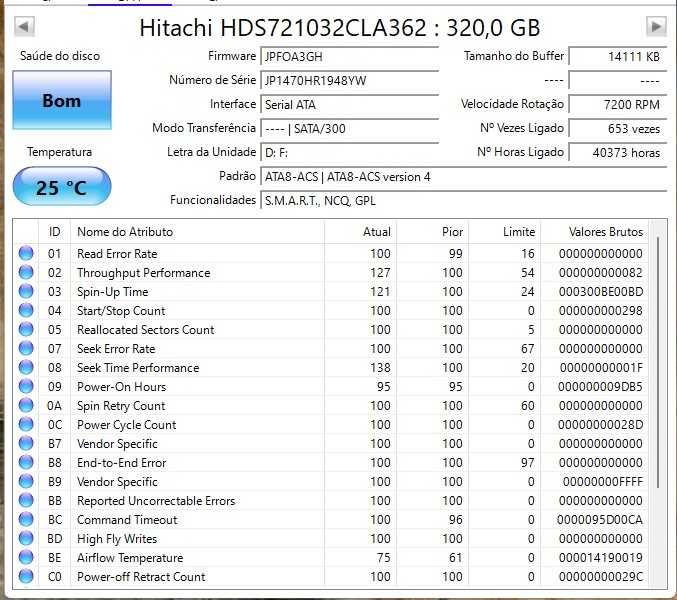The image size is (677, 600).
Task: Go to next disk arrow
Action: point(656,27)
